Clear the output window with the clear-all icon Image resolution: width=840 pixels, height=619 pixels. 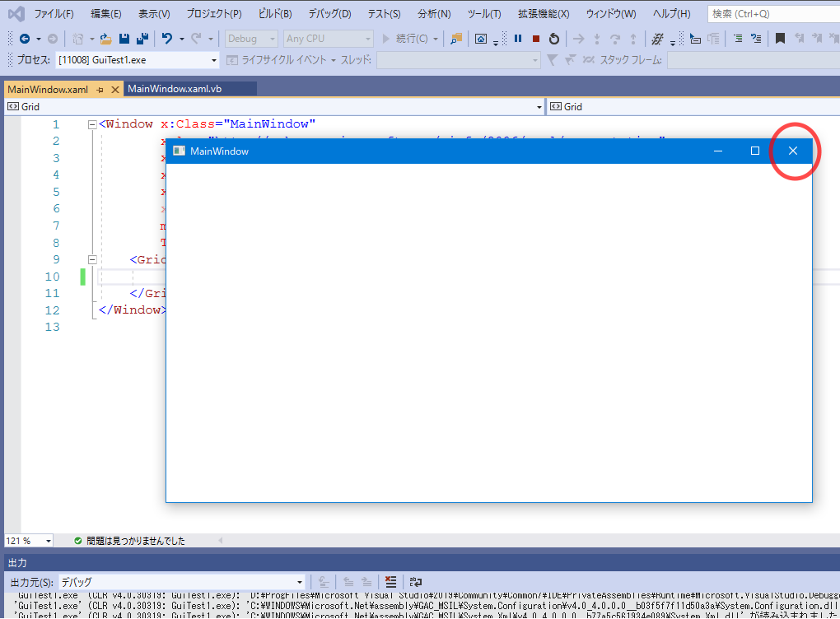tap(391, 582)
